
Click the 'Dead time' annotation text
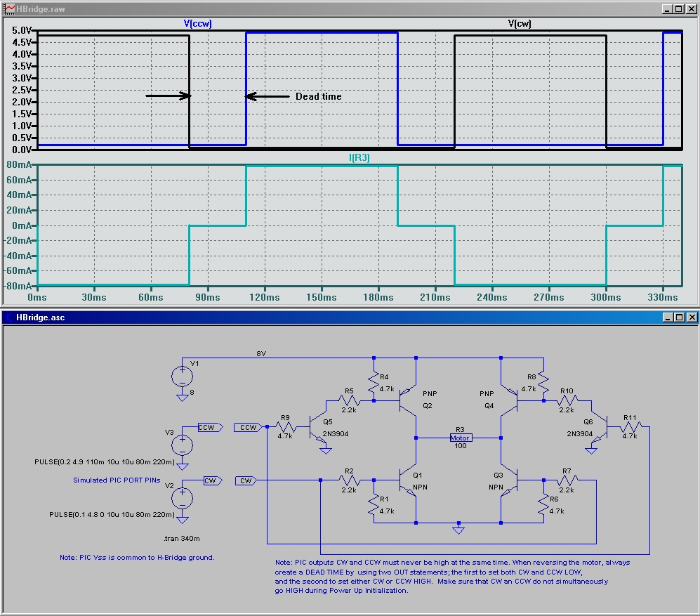click(318, 96)
